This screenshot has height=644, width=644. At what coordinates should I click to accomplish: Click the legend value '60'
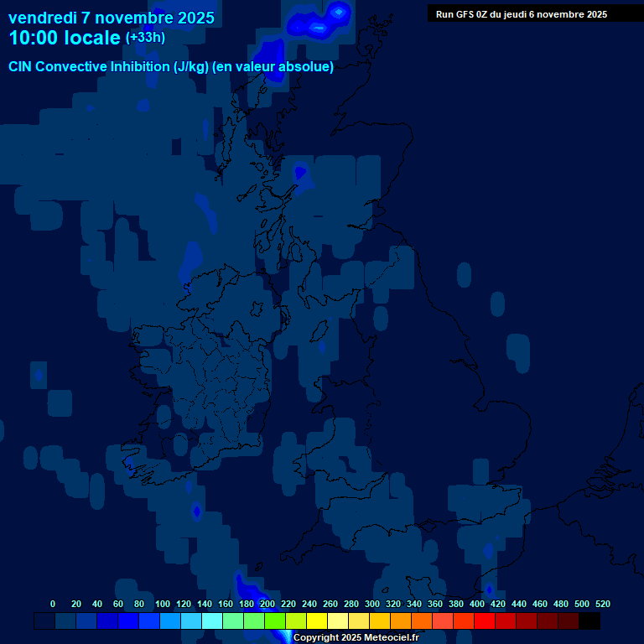click(x=118, y=604)
